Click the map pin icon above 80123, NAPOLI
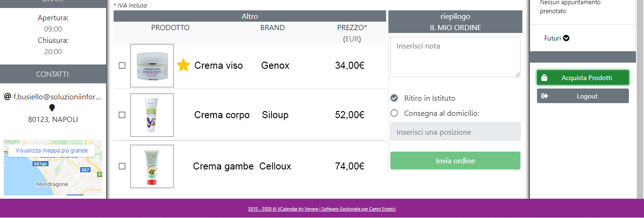Screen dimensions: 644x218 point(52,108)
